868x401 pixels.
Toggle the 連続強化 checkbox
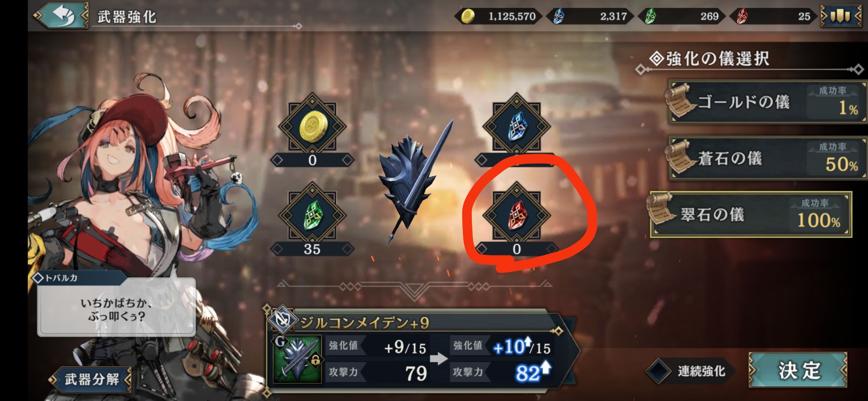(658, 371)
